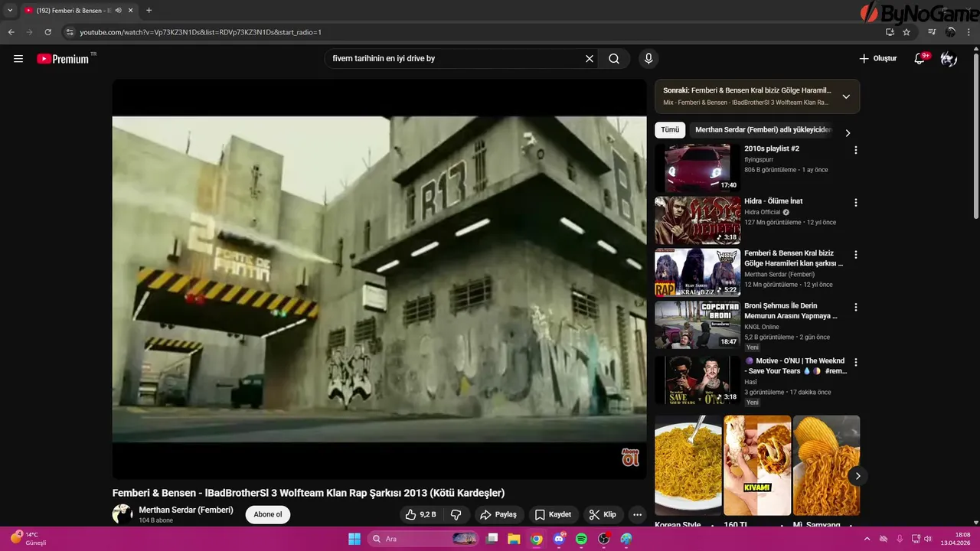Run search with magnifier button
This screenshot has width=980, height=551.
click(614, 59)
